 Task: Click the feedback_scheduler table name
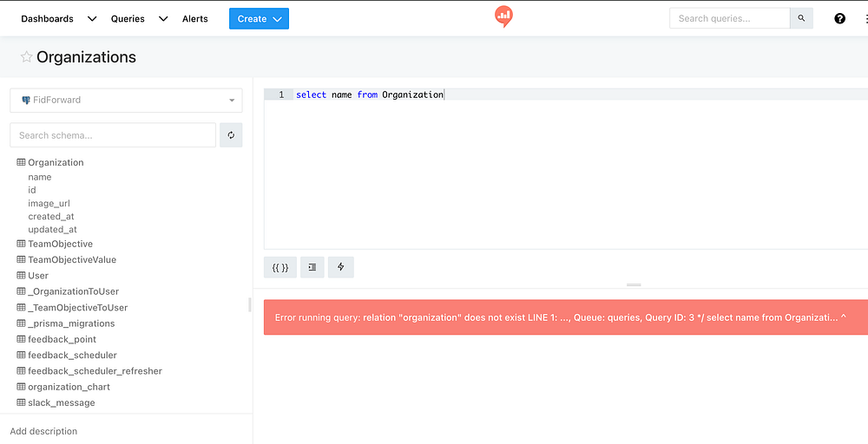(73, 355)
